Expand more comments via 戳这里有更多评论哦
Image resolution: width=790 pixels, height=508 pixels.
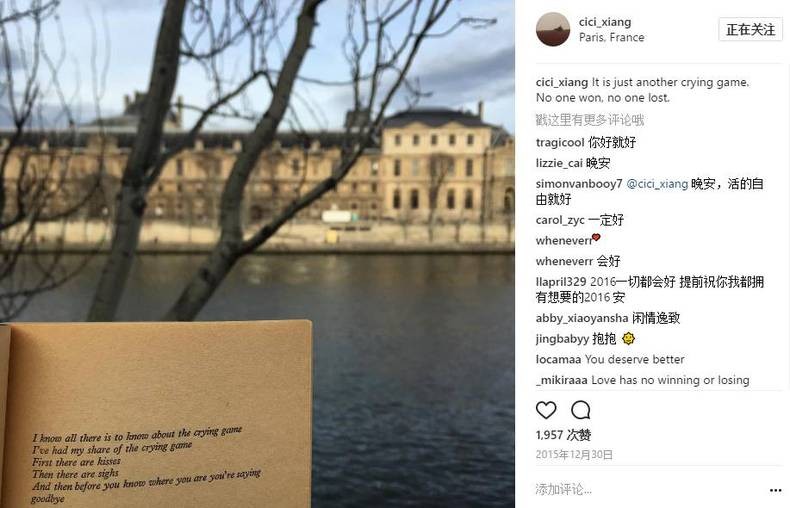click(589, 120)
